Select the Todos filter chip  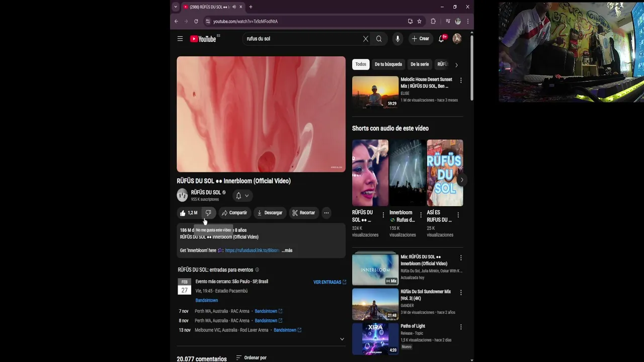(x=361, y=64)
